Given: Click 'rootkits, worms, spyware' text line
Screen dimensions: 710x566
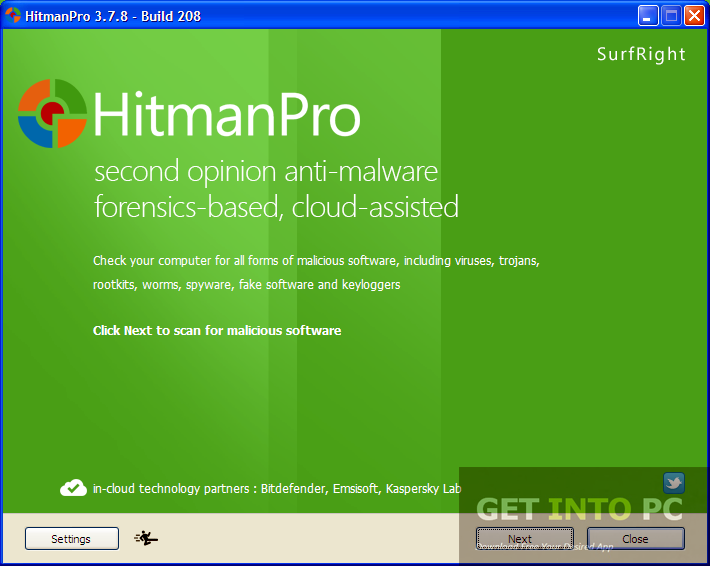Looking at the screenshot, I should click(246, 285).
